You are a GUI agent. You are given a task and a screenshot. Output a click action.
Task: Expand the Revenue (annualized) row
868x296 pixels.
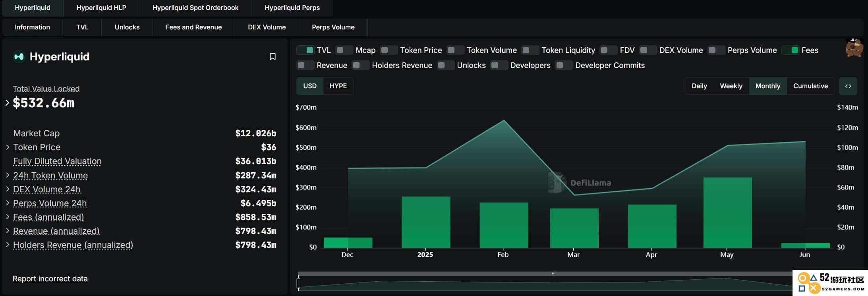8,230
